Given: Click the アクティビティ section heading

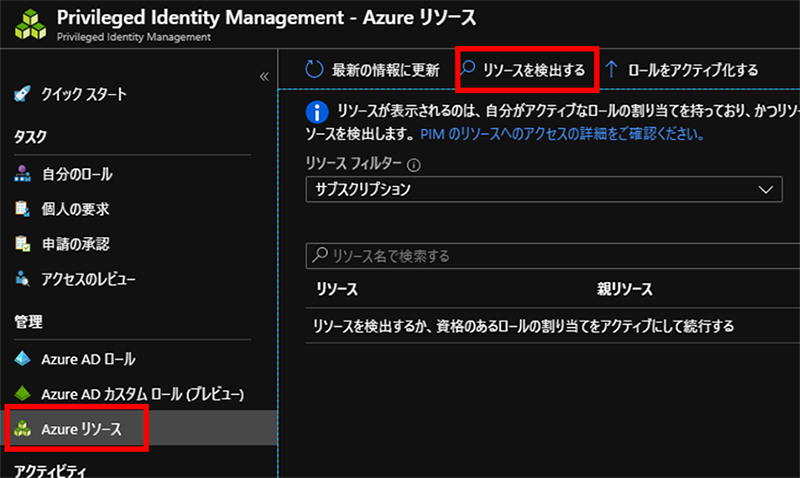Looking at the screenshot, I should pos(50,470).
